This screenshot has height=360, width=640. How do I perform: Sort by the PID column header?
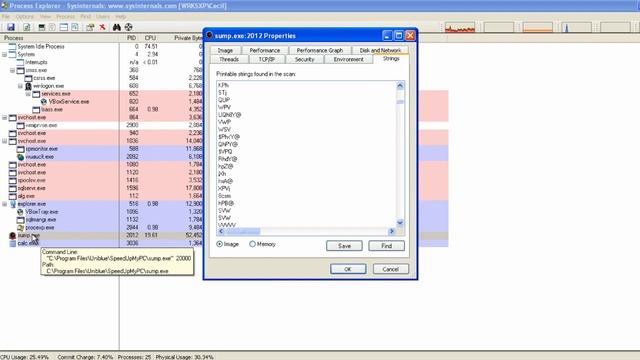131,38
